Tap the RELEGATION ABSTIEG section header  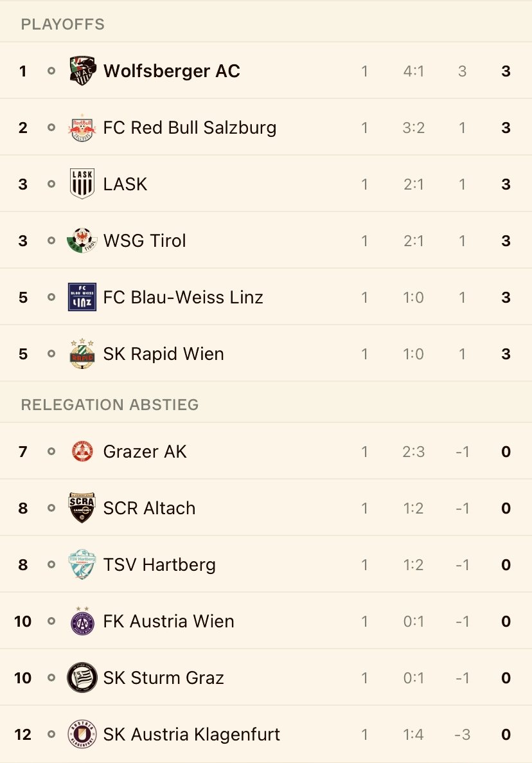point(110,405)
